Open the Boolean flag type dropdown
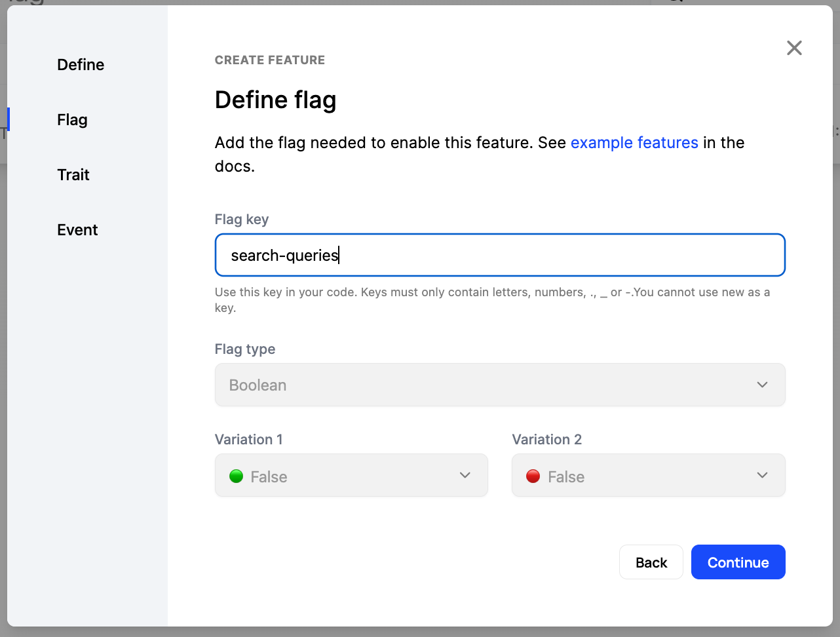This screenshot has height=637, width=840. pos(500,385)
